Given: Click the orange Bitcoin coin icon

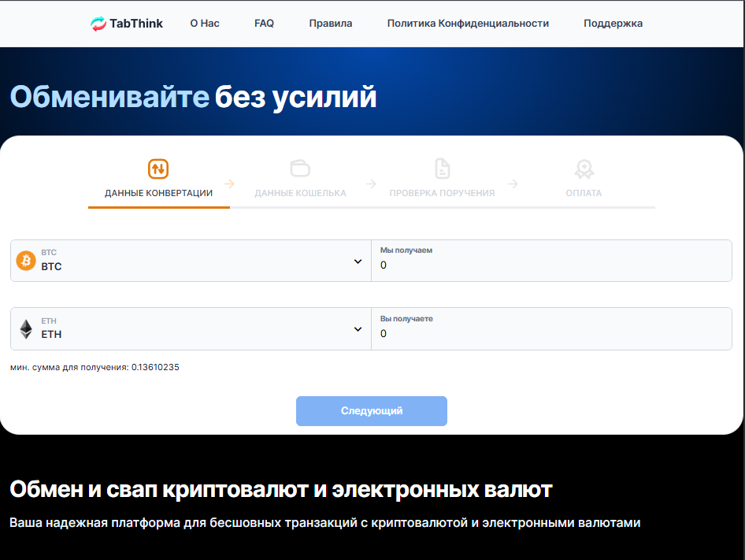Looking at the screenshot, I should click(x=26, y=261).
